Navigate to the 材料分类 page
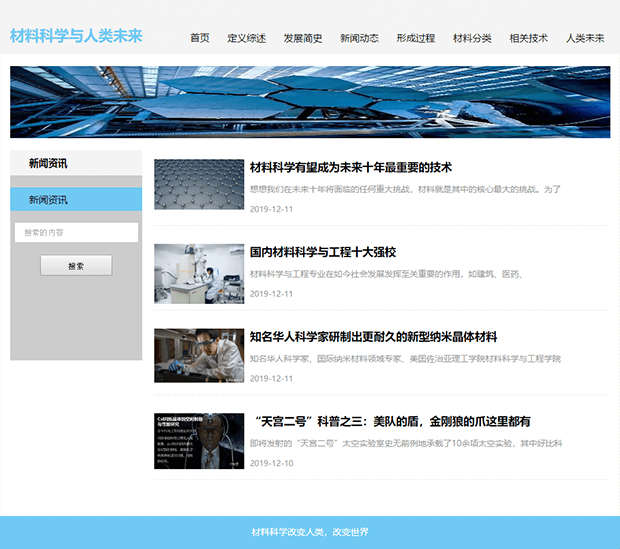This screenshot has width=620, height=549. pos(472,39)
